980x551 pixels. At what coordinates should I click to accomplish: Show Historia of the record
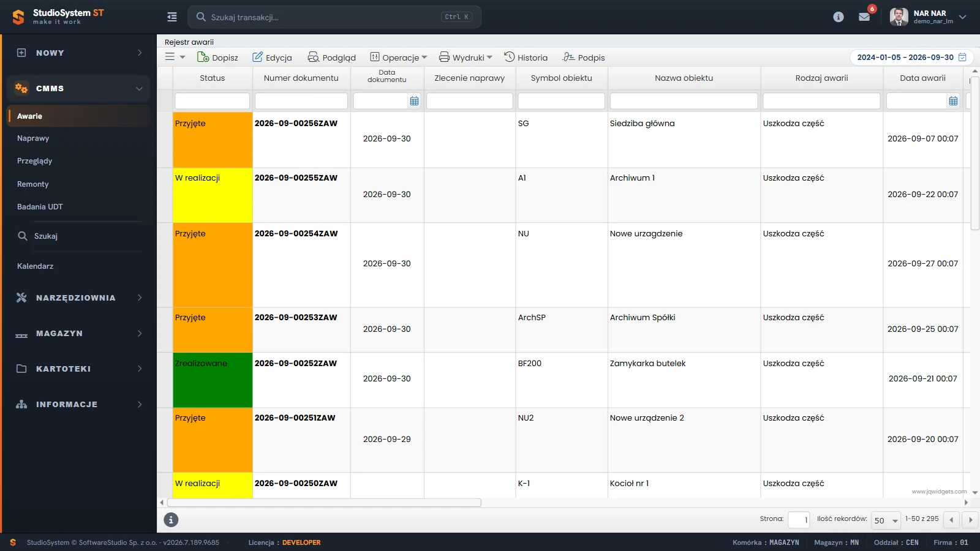point(526,58)
